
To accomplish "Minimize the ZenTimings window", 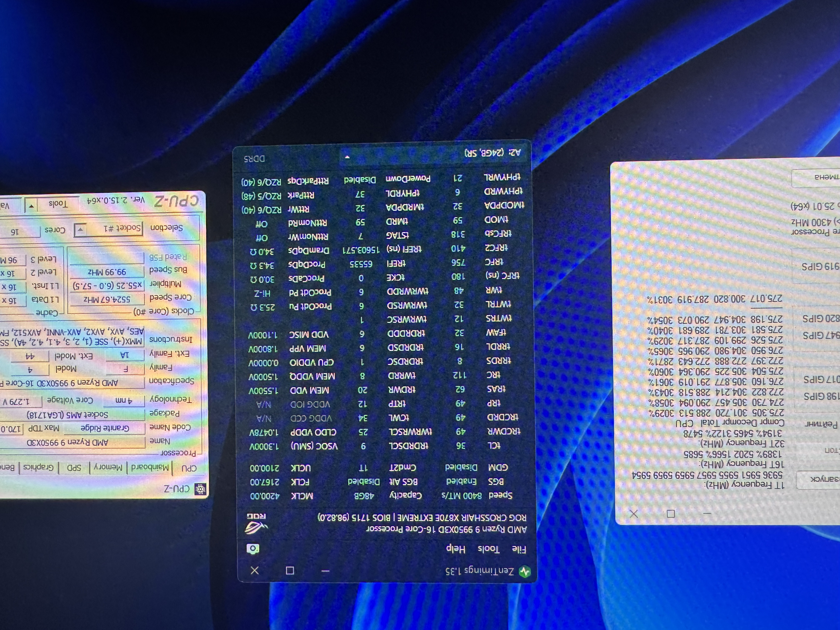I will pyautogui.click(x=325, y=571).
